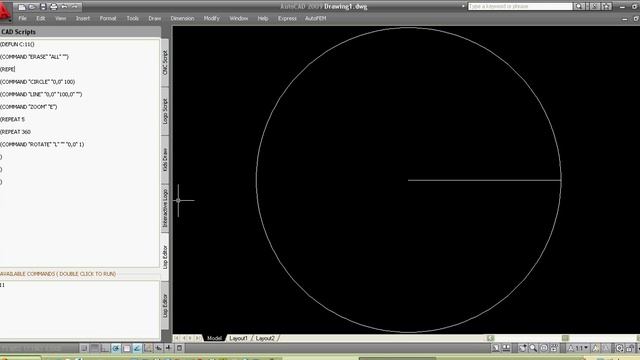640x360 pixels.
Task: Open Quick View Layouts icon
Action: pos(506,348)
